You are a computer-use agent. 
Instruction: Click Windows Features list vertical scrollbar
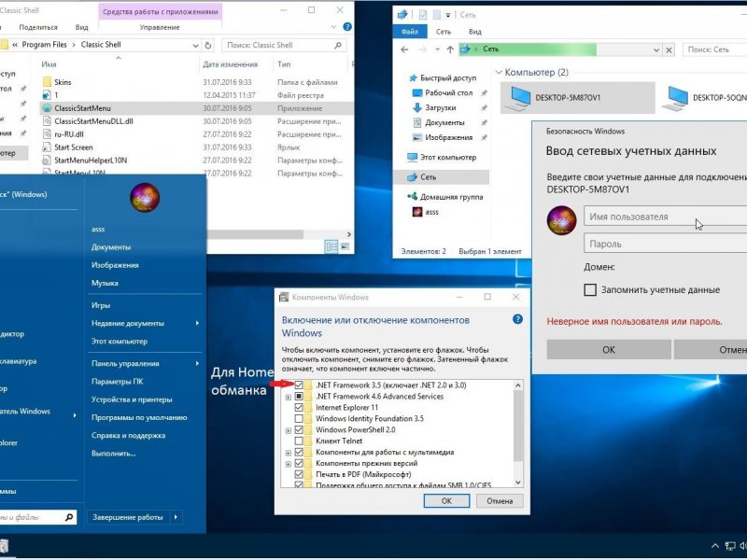pyautogui.click(x=518, y=427)
